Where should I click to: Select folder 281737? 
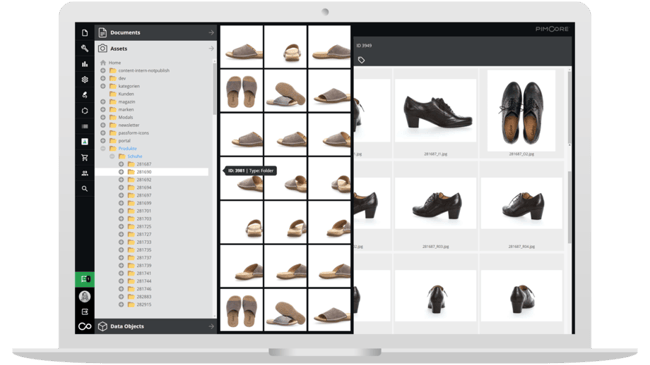(144, 258)
